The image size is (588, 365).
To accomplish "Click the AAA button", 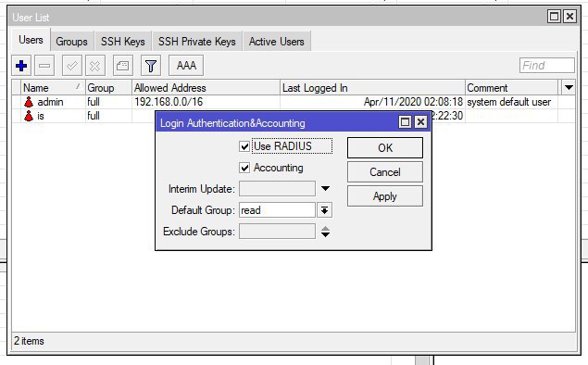I will (186, 66).
